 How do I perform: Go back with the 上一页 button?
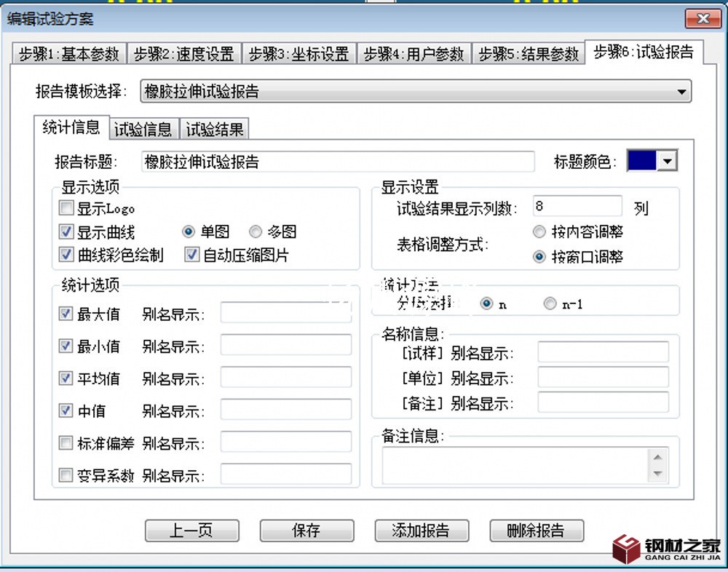coord(191,531)
